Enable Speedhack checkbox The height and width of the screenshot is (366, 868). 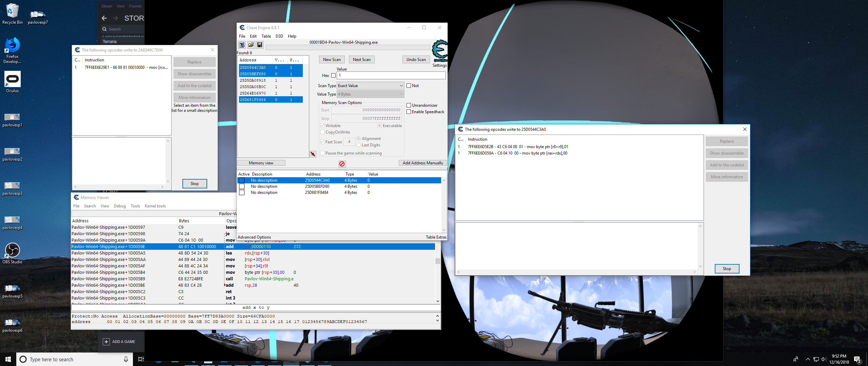click(409, 112)
